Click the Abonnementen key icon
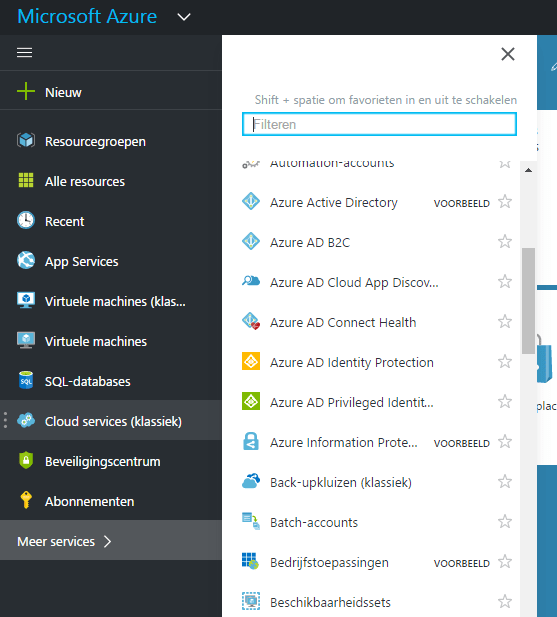 26,500
